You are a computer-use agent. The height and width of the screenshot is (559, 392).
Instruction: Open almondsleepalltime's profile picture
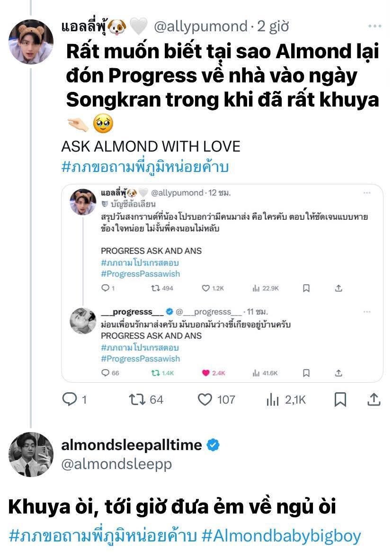(31, 454)
